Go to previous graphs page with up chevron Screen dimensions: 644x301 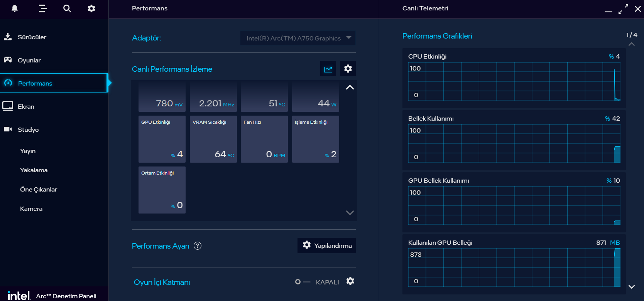[x=632, y=44]
